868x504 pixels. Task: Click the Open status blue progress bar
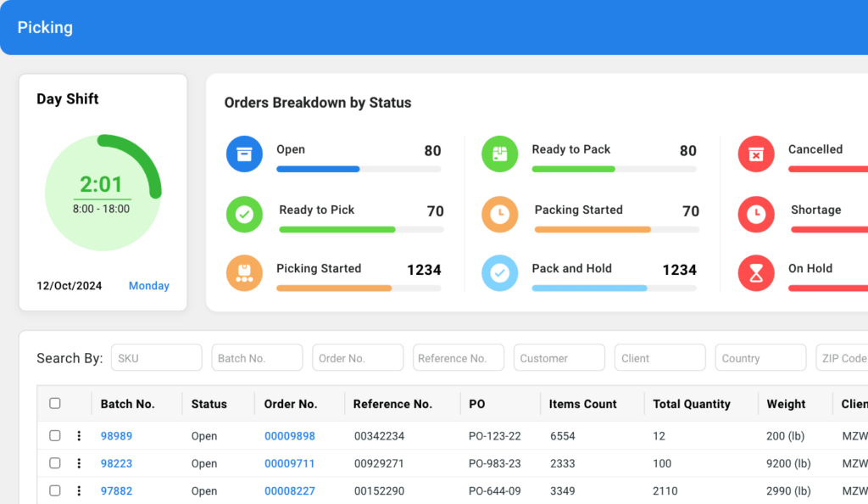[x=359, y=170]
